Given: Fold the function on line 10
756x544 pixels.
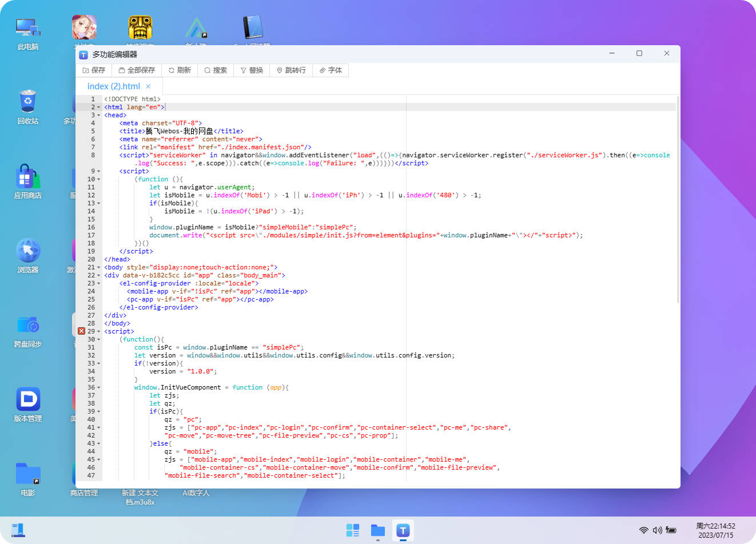Looking at the screenshot, I should pos(98,180).
